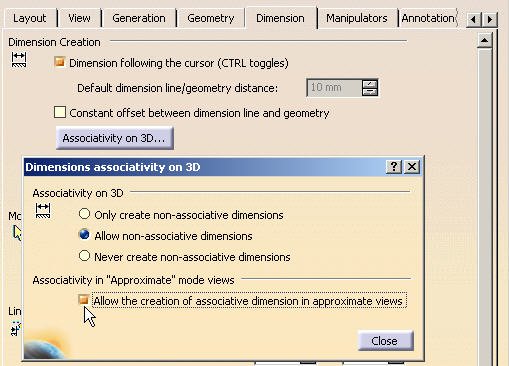This screenshot has width=509, height=366.
Task: Toggle Allow creation of associative dimension checkbox
Action: pyautogui.click(x=83, y=300)
